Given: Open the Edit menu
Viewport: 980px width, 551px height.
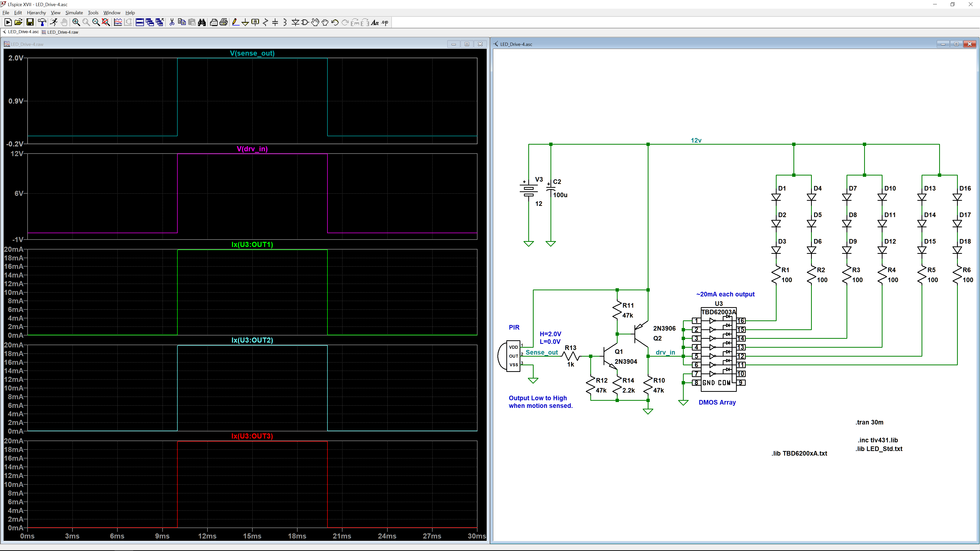Looking at the screenshot, I should pos(18,12).
